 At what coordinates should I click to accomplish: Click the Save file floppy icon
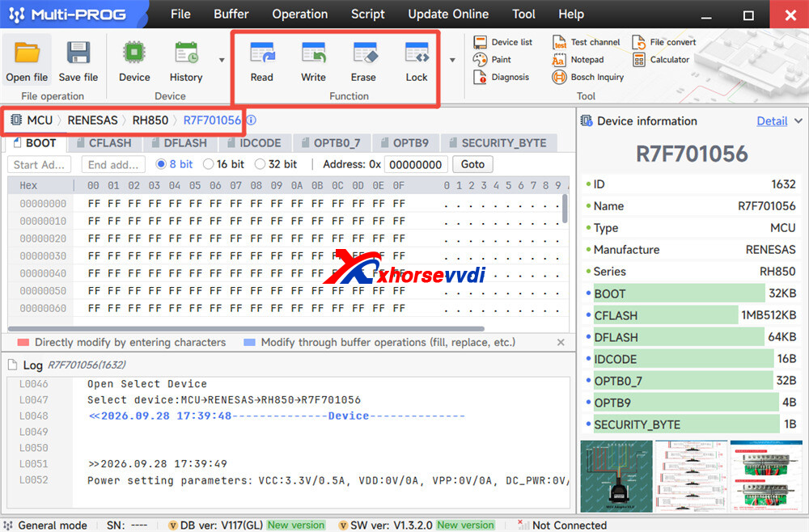pos(78,53)
